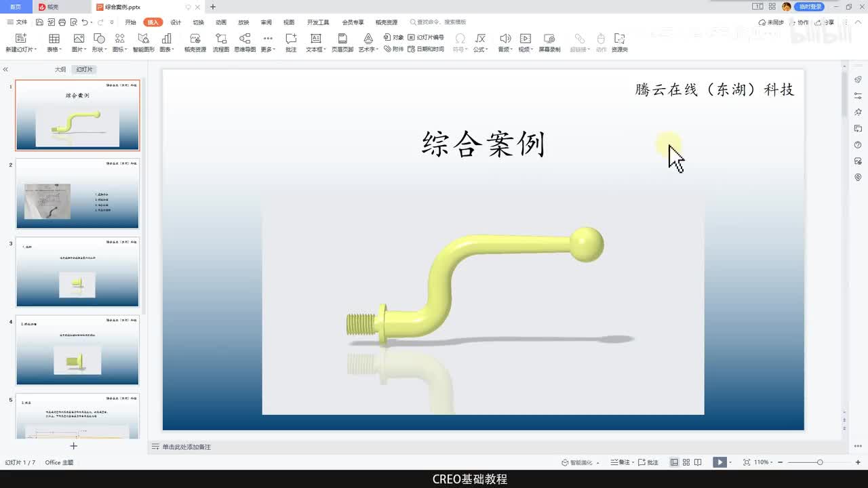Add new slide with plus below thumbnails
868x488 pixels.
(x=74, y=446)
